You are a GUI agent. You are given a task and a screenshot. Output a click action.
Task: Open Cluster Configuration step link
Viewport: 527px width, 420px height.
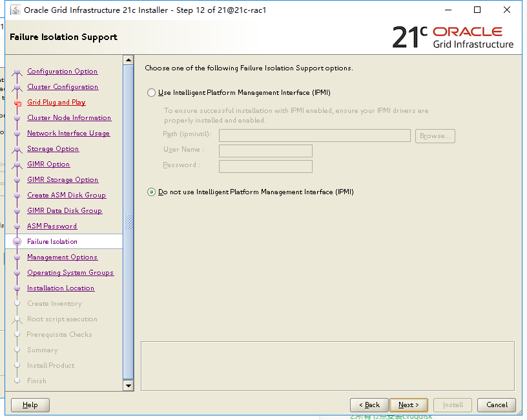tap(63, 86)
